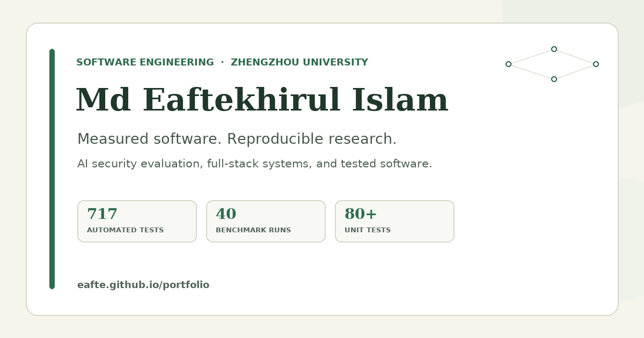Click the diamond network graph icon

552,64
